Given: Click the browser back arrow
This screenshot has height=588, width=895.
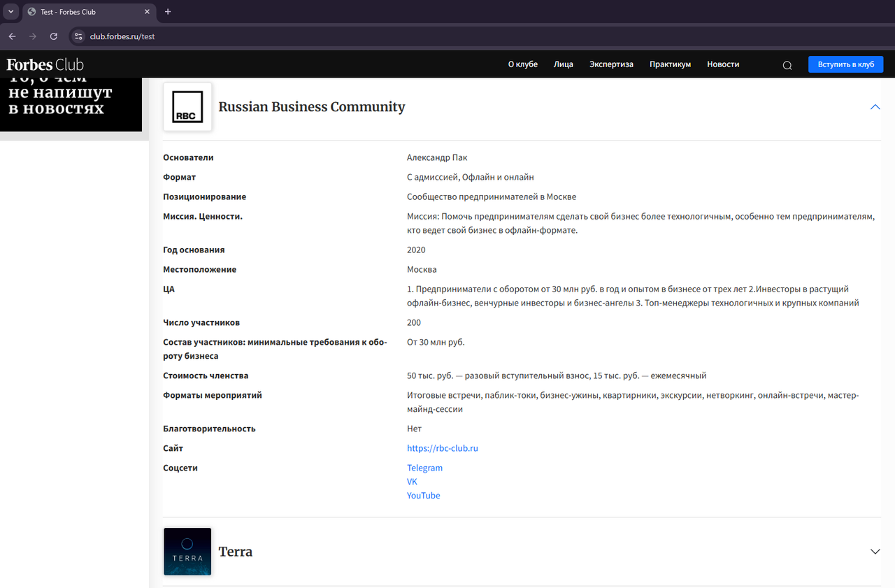Looking at the screenshot, I should [12, 36].
